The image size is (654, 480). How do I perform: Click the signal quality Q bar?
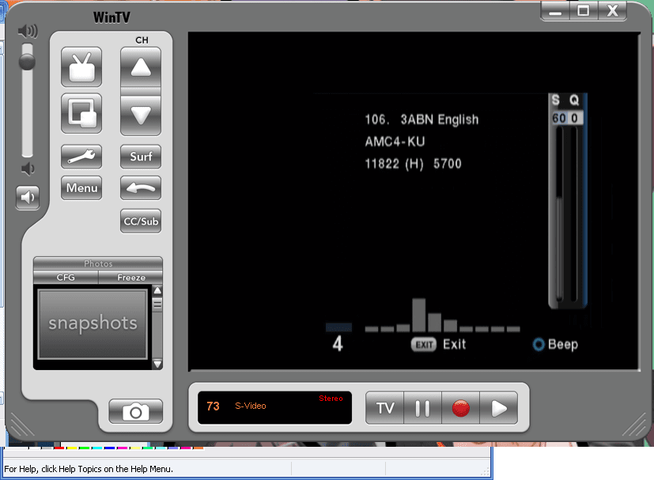coord(574,214)
